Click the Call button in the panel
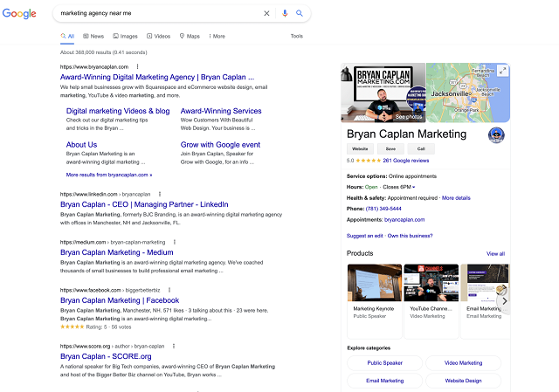 click(x=421, y=148)
